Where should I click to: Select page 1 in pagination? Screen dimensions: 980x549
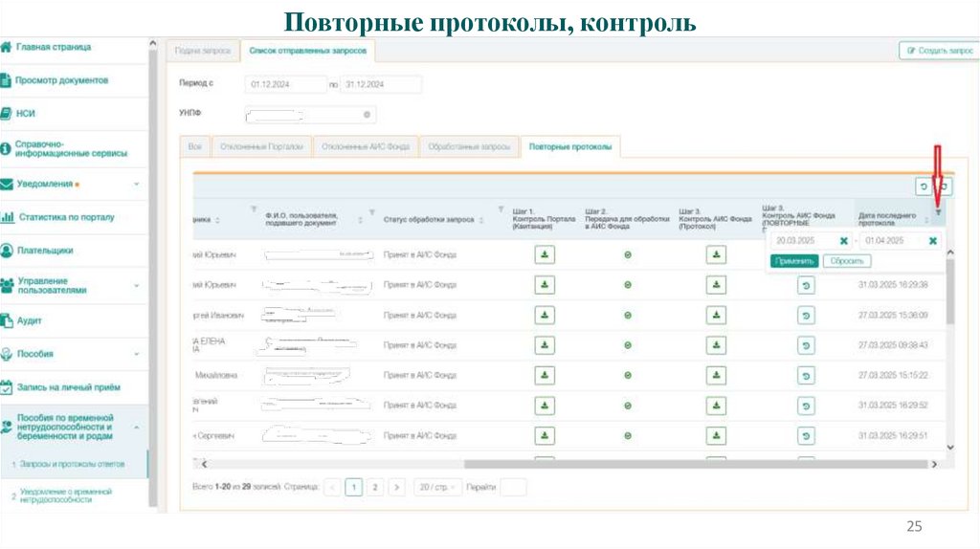354,487
